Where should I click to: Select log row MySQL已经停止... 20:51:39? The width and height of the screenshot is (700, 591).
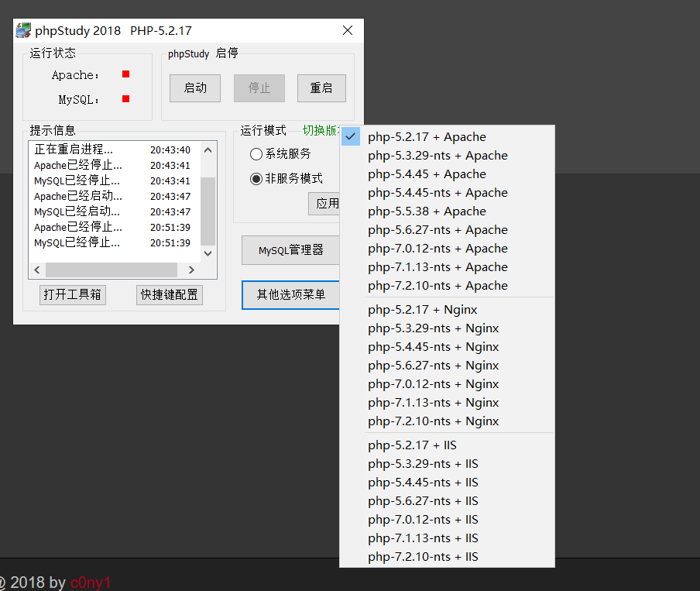[x=115, y=242]
